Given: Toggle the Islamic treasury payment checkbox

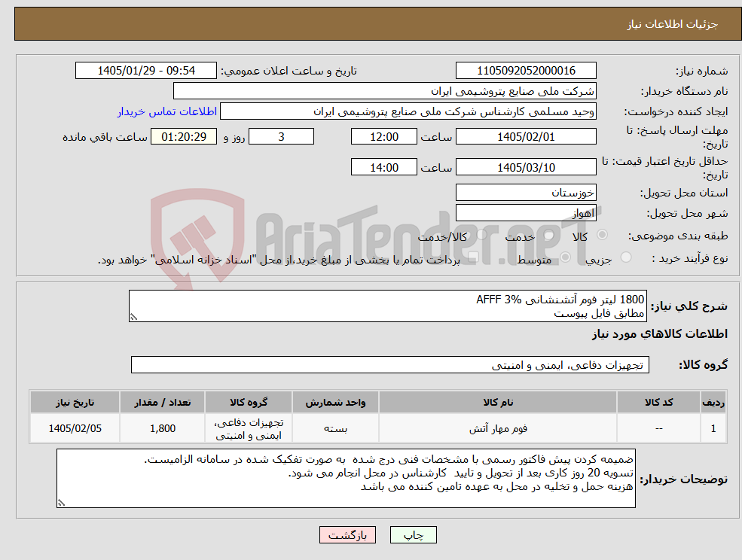Looking at the screenshot, I should 472,257.
